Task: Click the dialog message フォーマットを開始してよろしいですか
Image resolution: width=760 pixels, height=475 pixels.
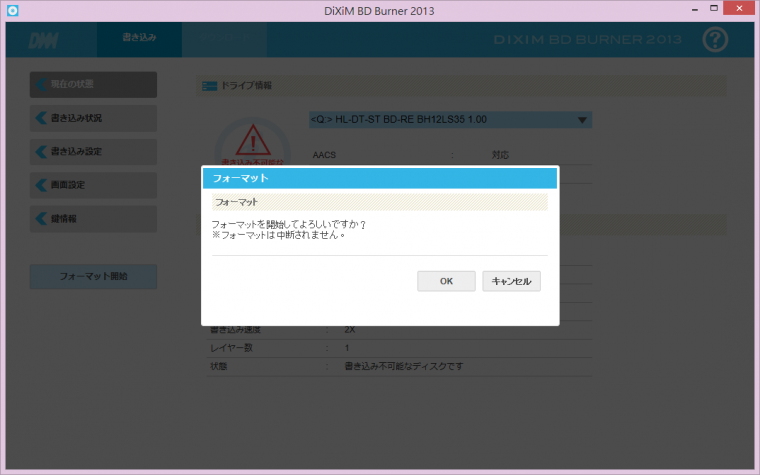Action: [289, 224]
